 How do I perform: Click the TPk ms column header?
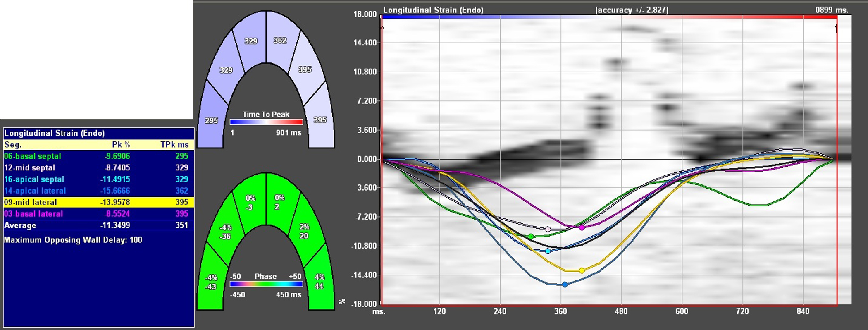pyautogui.click(x=174, y=145)
